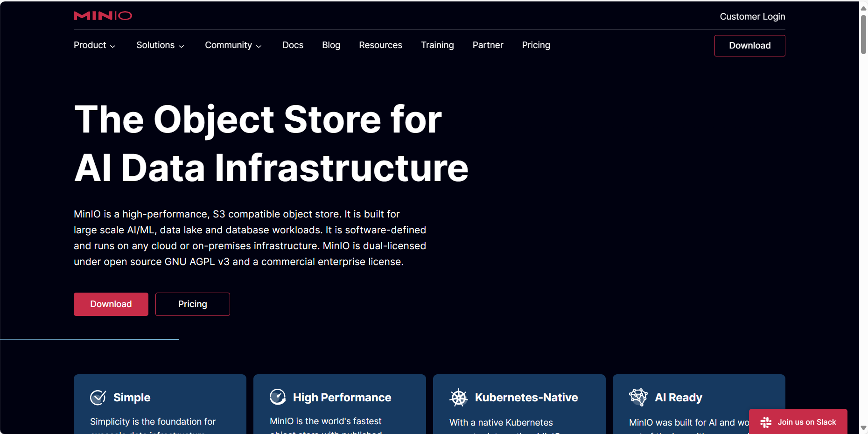Select Training in the navigation bar
This screenshot has width=868, height=434.
[x=437, y=45]
